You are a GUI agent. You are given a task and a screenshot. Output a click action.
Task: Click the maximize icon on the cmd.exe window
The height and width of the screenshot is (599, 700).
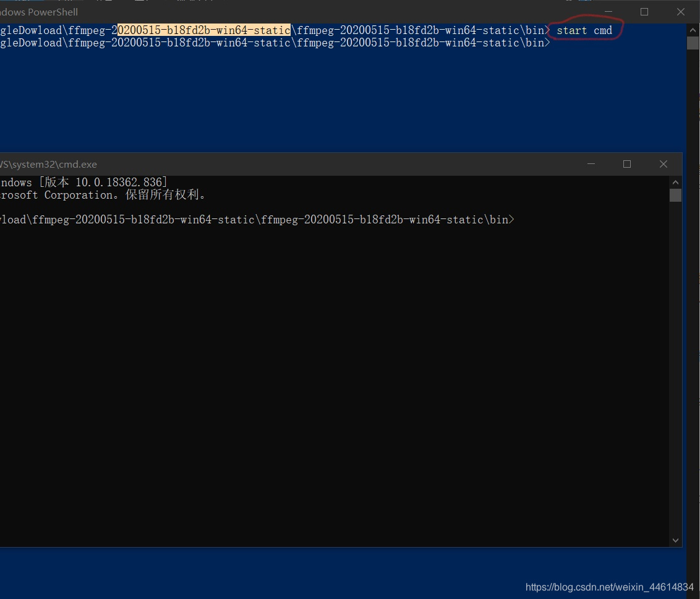coord(626,164)
